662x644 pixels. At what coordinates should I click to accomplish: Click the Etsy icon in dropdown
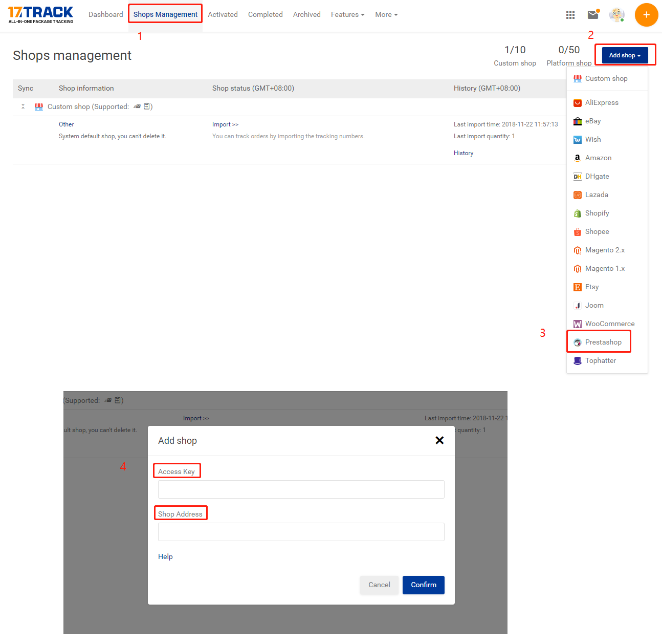click(578, 287)
